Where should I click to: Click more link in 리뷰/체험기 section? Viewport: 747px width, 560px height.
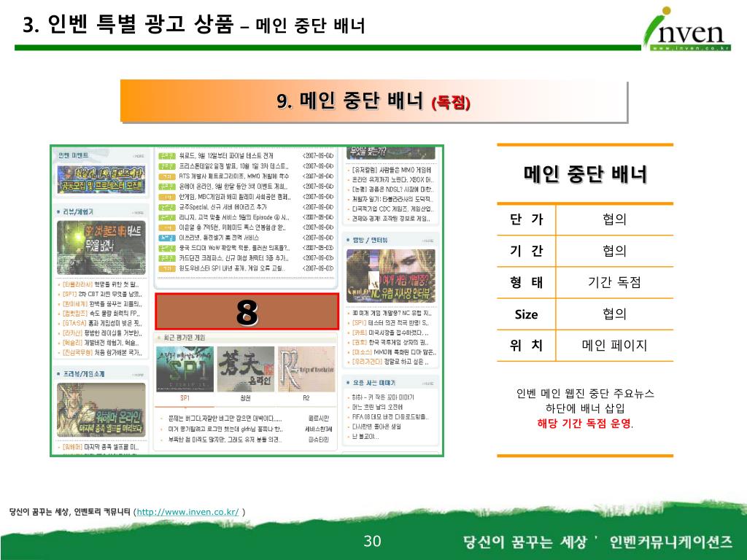click(139, 212)
